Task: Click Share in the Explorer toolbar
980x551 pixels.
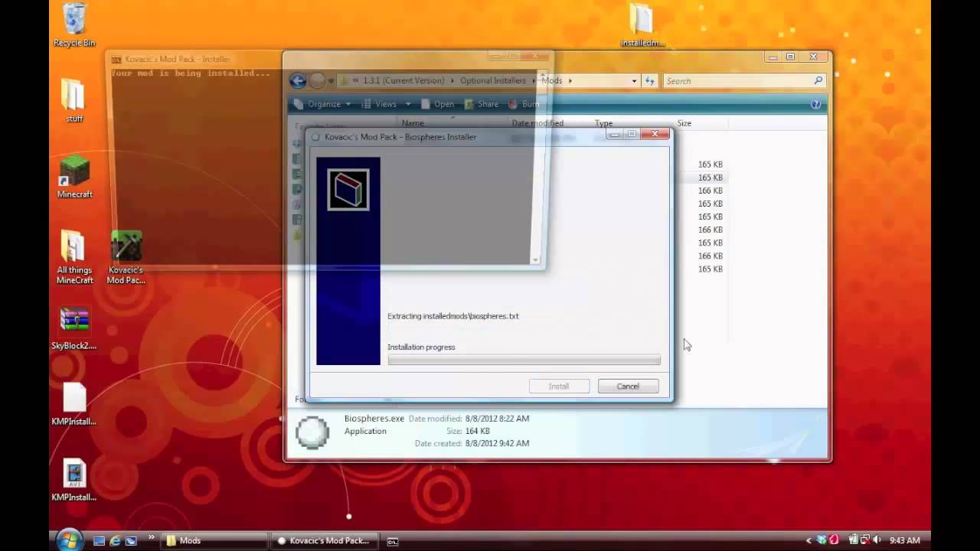Action: click(x=481, y=104)
